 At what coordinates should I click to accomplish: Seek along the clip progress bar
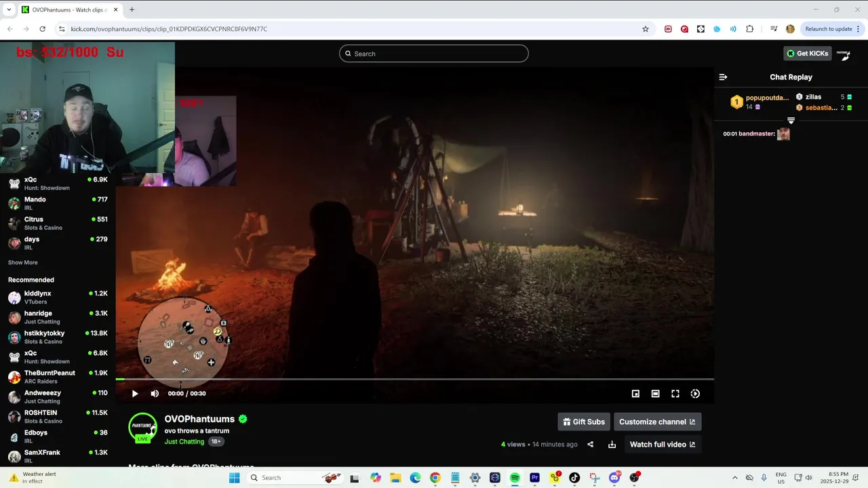click(x=414, y=379)
